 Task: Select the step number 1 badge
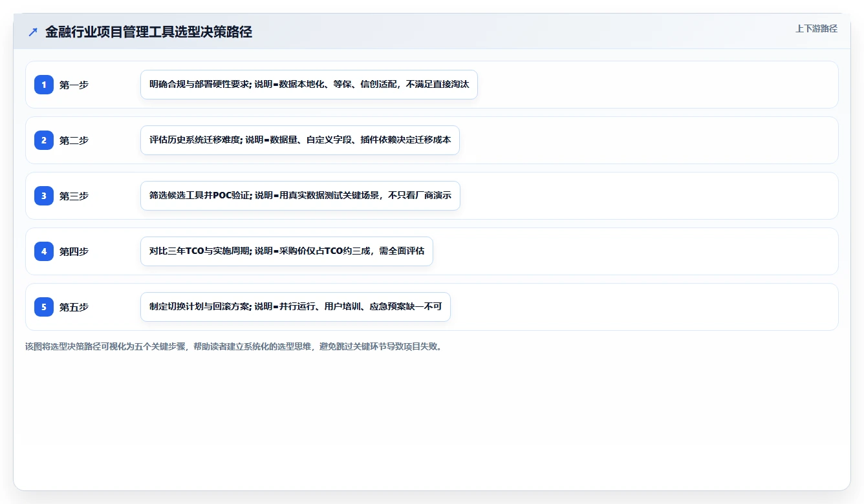pyautogui.click(x=44, y=84)
